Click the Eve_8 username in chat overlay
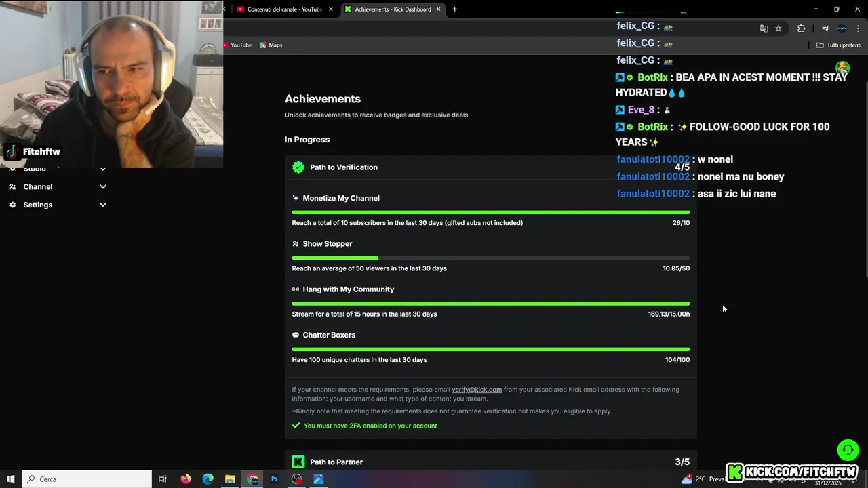The width and height of the screenshot is (868, 488). (641, 110)
